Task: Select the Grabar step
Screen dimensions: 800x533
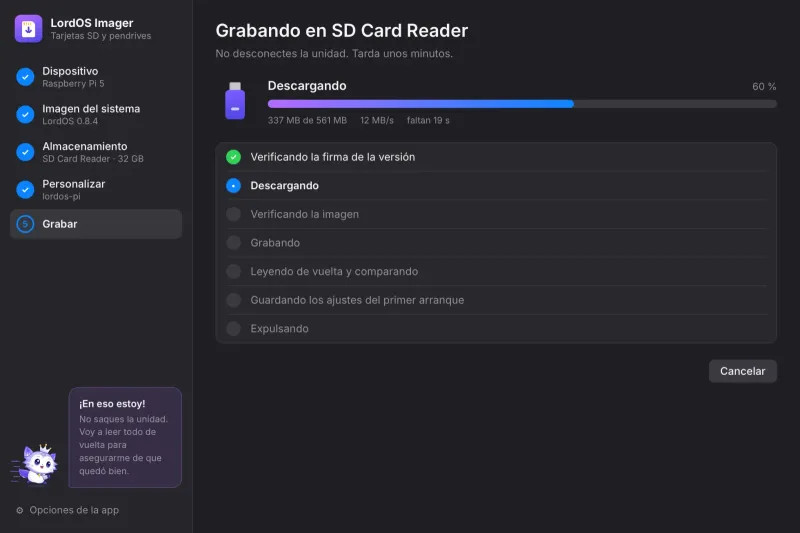Action: [x=96, y=224]
